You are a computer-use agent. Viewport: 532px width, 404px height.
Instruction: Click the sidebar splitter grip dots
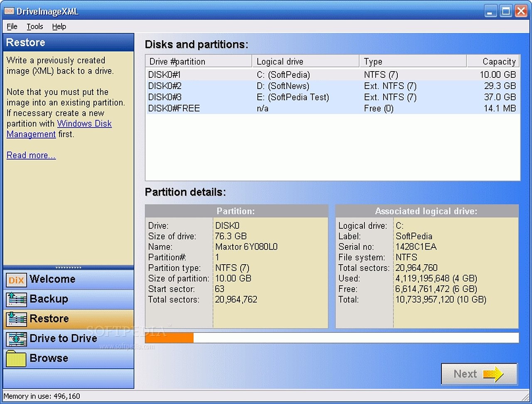69,268
